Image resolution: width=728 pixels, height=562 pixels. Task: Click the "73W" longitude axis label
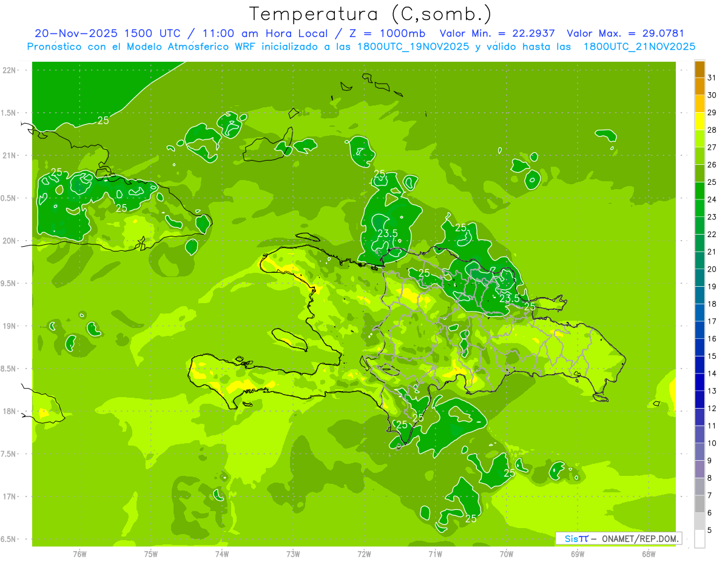(x=293, y=554)
